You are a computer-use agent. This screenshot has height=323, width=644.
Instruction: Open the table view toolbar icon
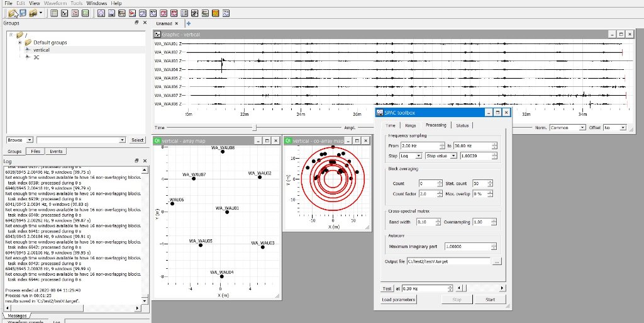pyautogui.click(x=54, y=13)
